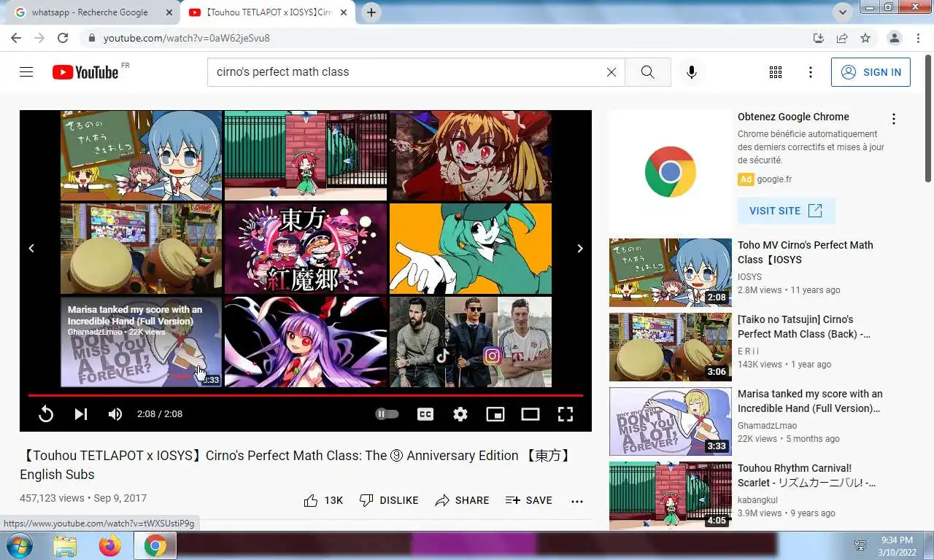This screenshot has height=560, width=934.
Task: Go to YouTube home via logo
Action: coord(85,72)
